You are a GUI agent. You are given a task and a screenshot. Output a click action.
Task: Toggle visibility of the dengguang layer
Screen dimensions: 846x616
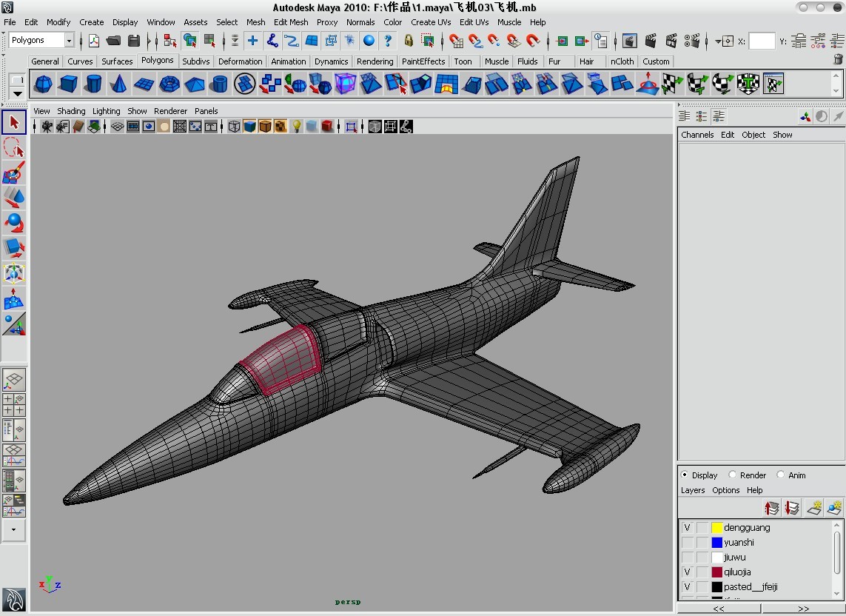[687, 528]
